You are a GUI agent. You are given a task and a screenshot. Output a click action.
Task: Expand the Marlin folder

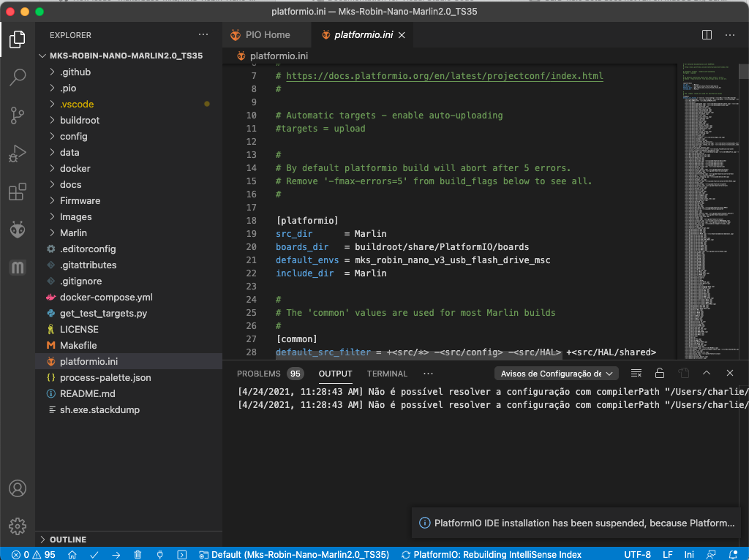[x=73, y=232]
